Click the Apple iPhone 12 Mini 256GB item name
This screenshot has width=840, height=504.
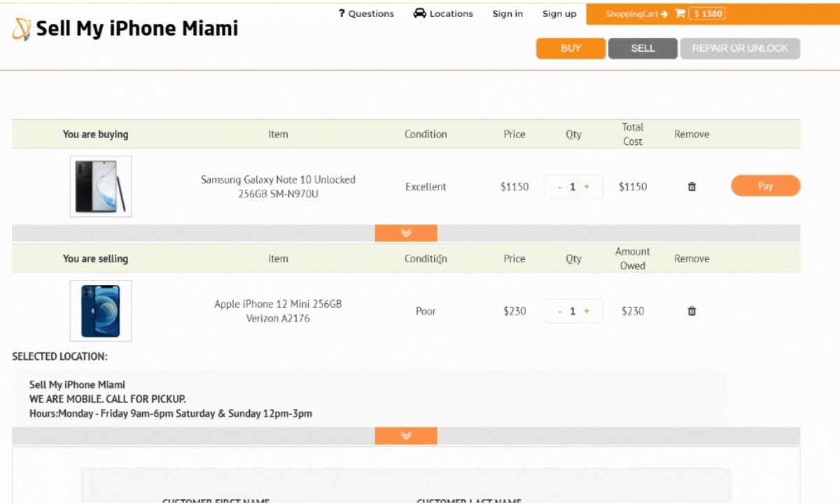278,311
